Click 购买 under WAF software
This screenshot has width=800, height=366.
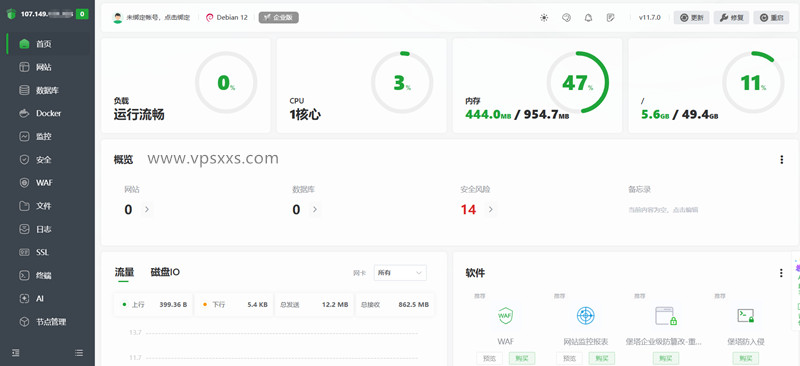point(522,358)
